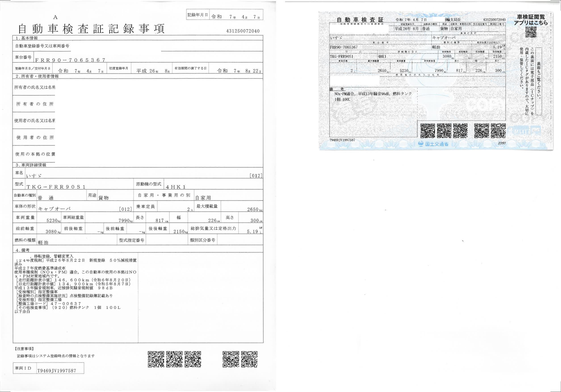The width and height of the screenshot is (561, 392).
Task: Click chassis number FRR90-7065367 on the record sheet
Action: coord(70,60)
